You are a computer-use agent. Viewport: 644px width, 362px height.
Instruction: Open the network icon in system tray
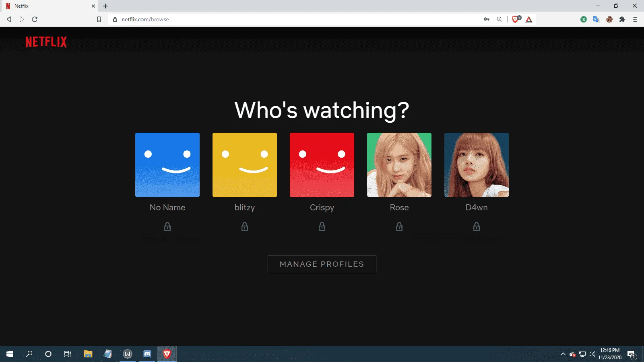pyautogui.click(x=582, y=354)
